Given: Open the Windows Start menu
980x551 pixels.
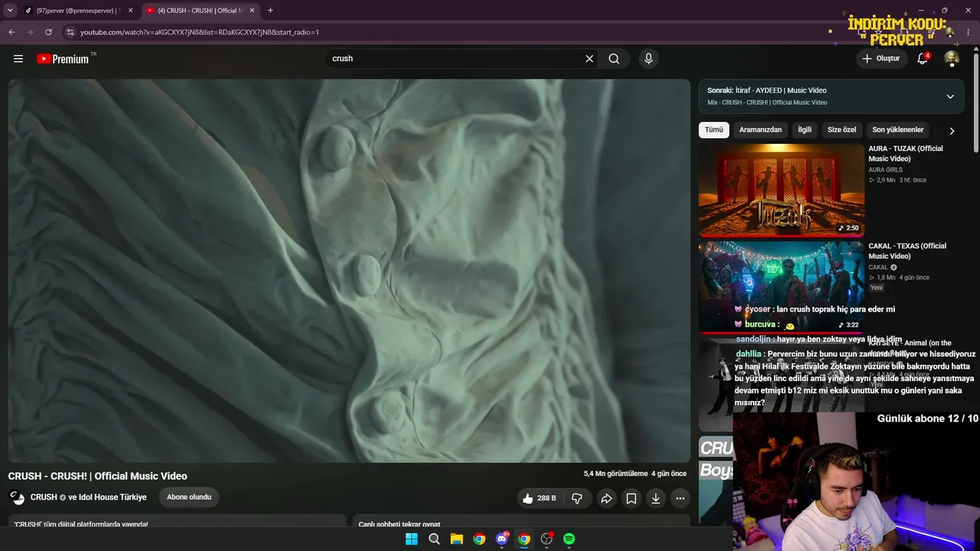Looking at the screenshot, I should point(411,539).
